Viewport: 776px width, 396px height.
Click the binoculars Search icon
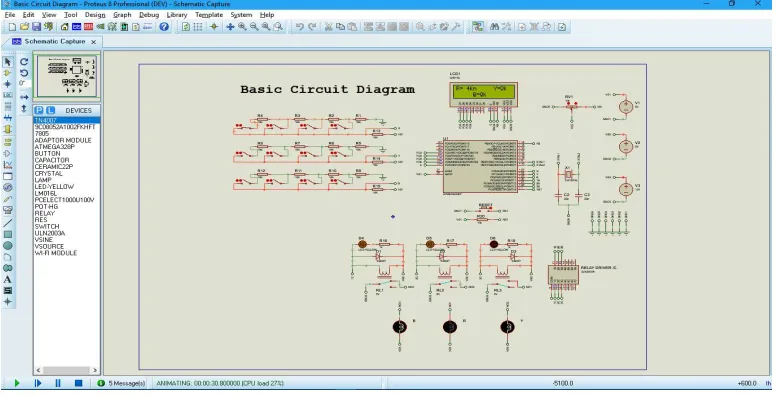coord(494,27)
